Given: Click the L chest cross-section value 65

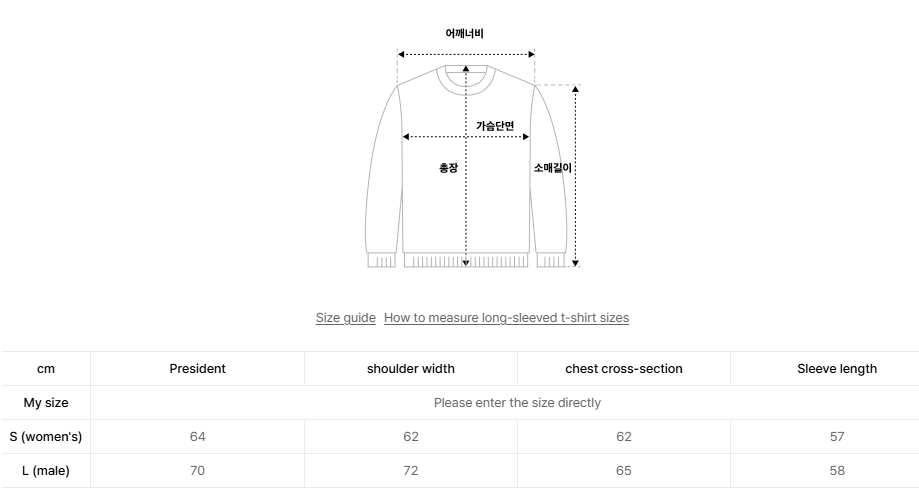Looking at the screenshot, I should 624,471.
